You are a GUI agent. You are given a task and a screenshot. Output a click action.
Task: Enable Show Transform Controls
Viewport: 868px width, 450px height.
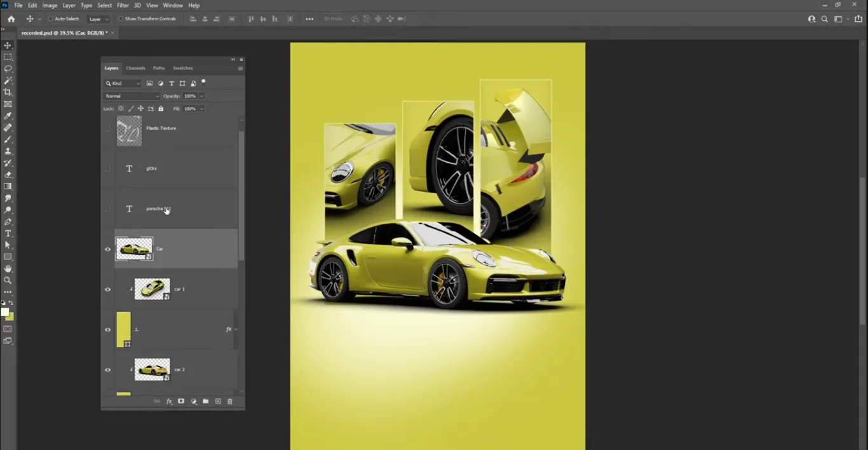[120, 18]
